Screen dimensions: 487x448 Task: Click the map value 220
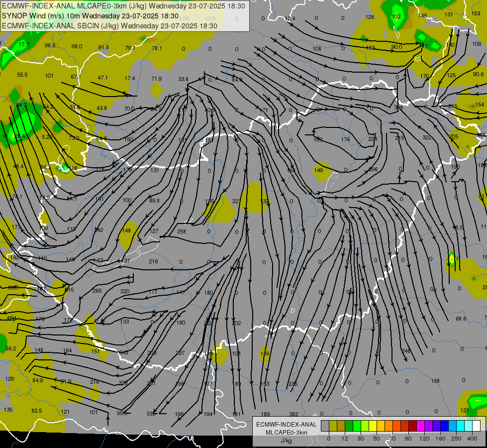tap(125, 291)
